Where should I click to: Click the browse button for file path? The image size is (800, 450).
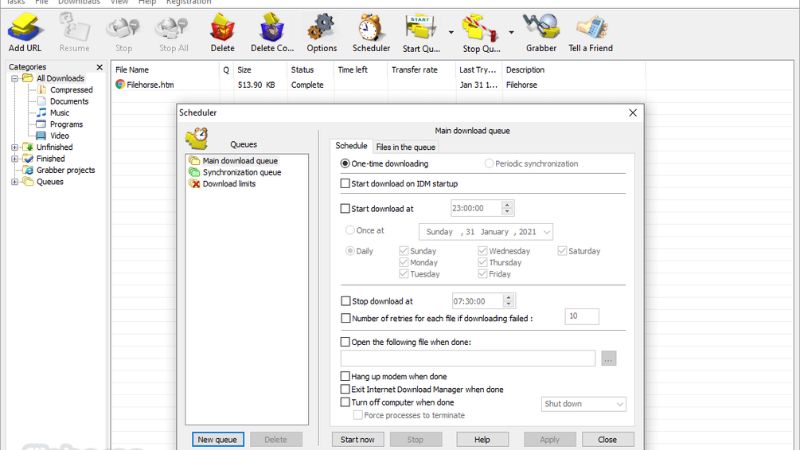[x=608, y=359]
